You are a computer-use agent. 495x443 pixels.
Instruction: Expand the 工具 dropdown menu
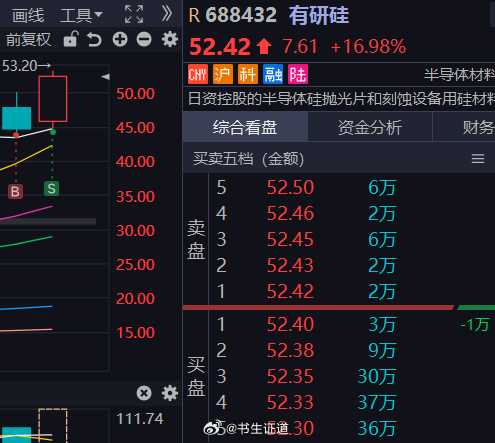pyautogui.click(x=81, y=15)
